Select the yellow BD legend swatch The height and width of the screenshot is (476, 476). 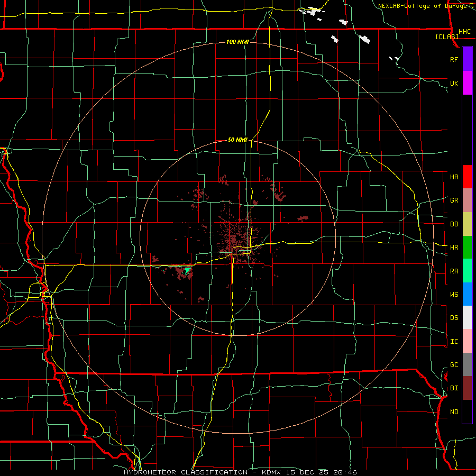(x=467, y=224)
